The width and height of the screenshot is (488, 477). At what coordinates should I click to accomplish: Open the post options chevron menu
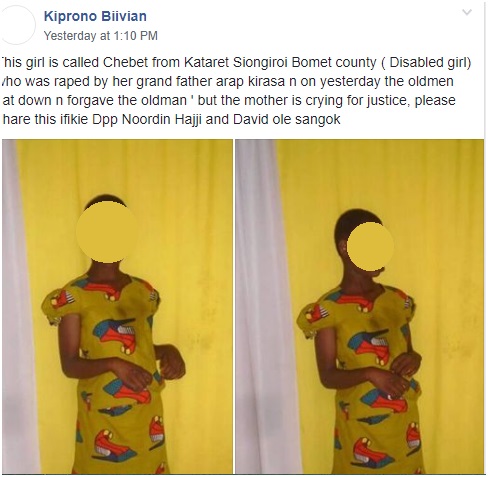point(467,13)
